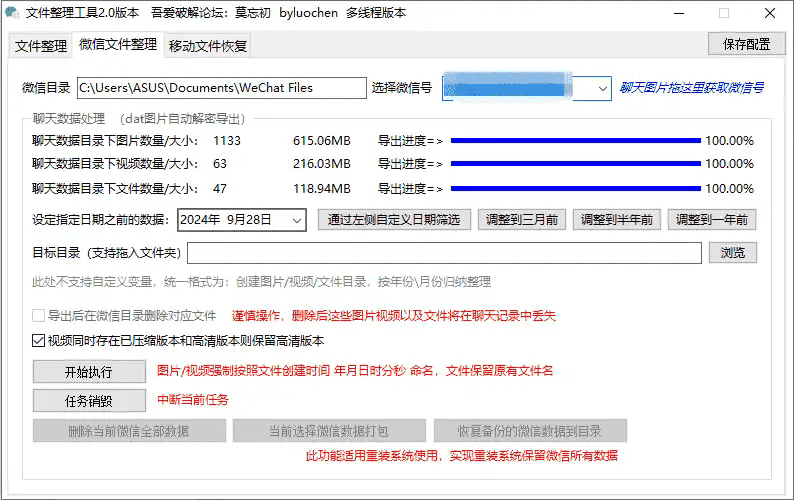Viewport: 794px width, 500px height.
Task: Toggle 导出后在微信目录删除对应文件 checkbox
Action: (39, 316)
